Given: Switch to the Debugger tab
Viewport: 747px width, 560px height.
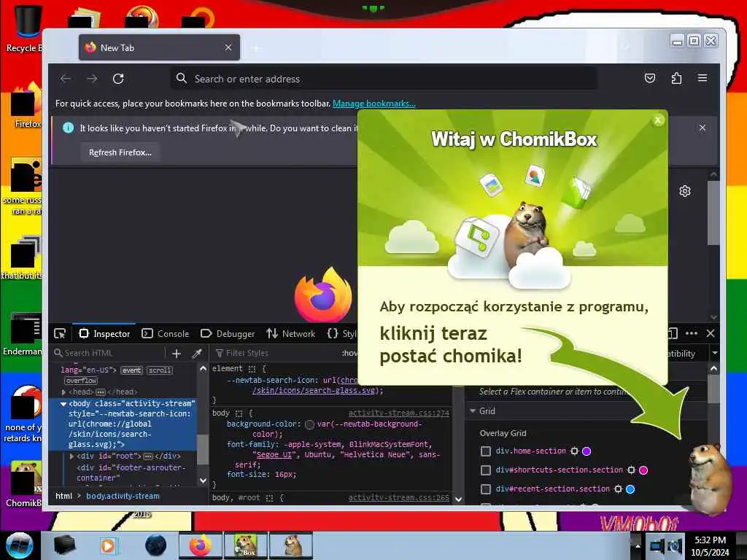Looking at the screenshot, I should pos(228,334).
